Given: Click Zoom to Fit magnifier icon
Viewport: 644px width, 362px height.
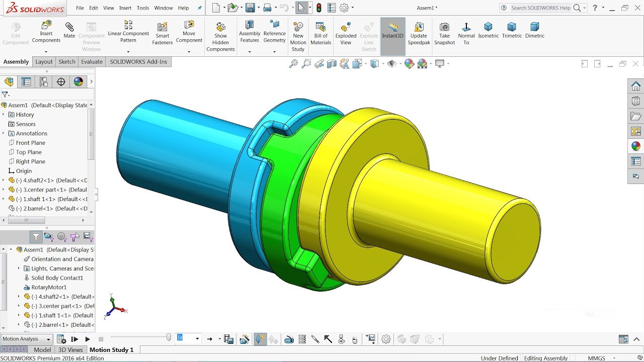Looking at the screenshot, I should point(293,64).
